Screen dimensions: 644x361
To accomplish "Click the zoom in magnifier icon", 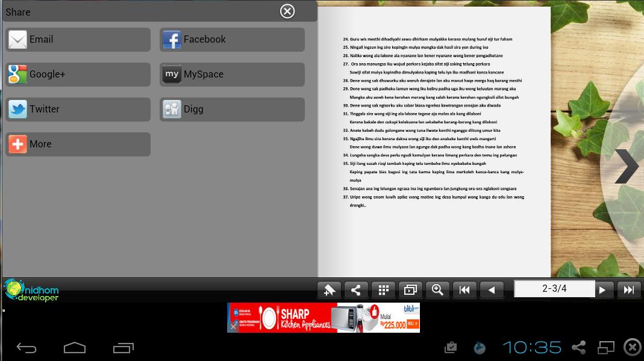I will 437,290.
